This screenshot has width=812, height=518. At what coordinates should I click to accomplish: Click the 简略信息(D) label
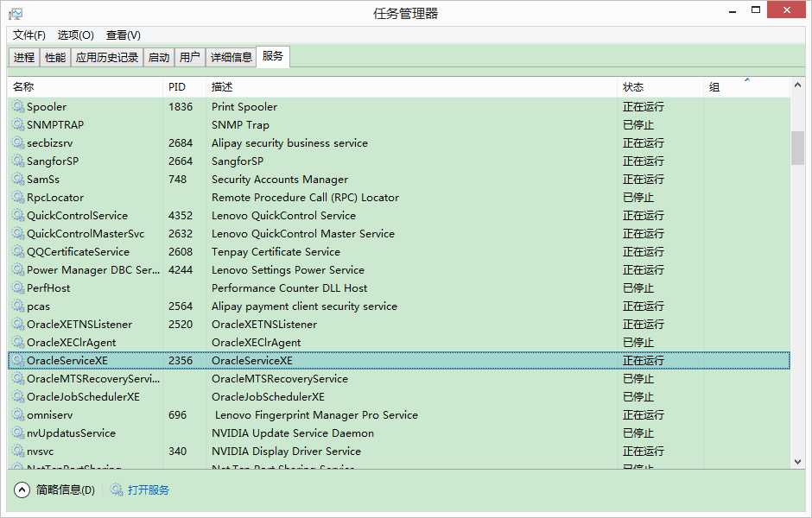pos(66,490)
